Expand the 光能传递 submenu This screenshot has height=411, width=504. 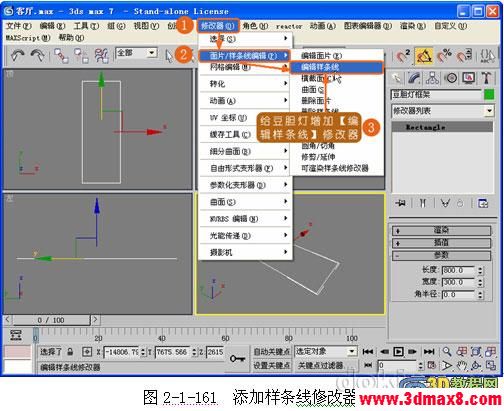tap(245, 236)
